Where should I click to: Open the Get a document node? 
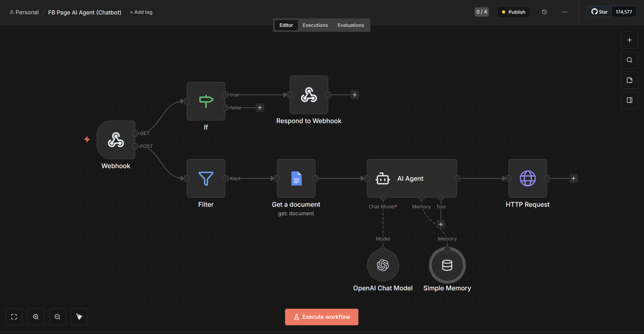click(296, 178)
